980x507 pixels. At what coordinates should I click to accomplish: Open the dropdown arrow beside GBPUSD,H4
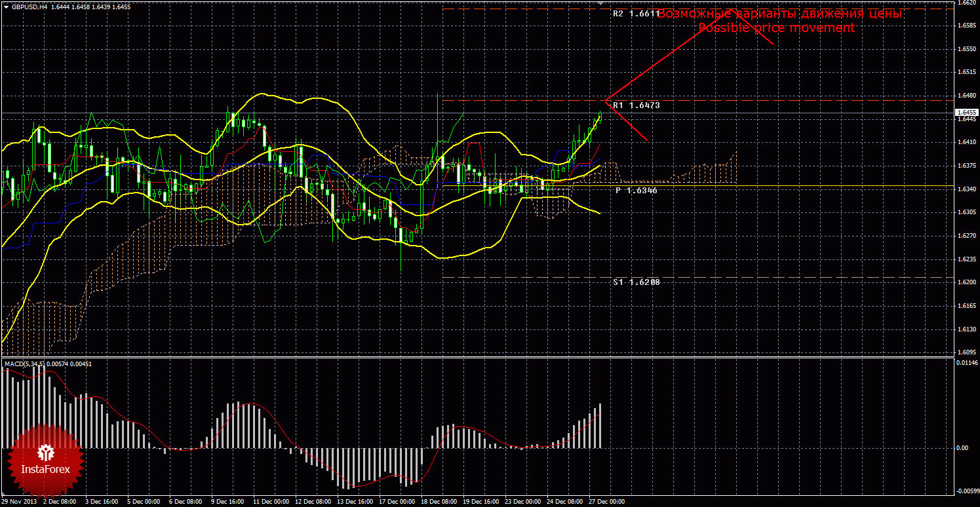6,7
